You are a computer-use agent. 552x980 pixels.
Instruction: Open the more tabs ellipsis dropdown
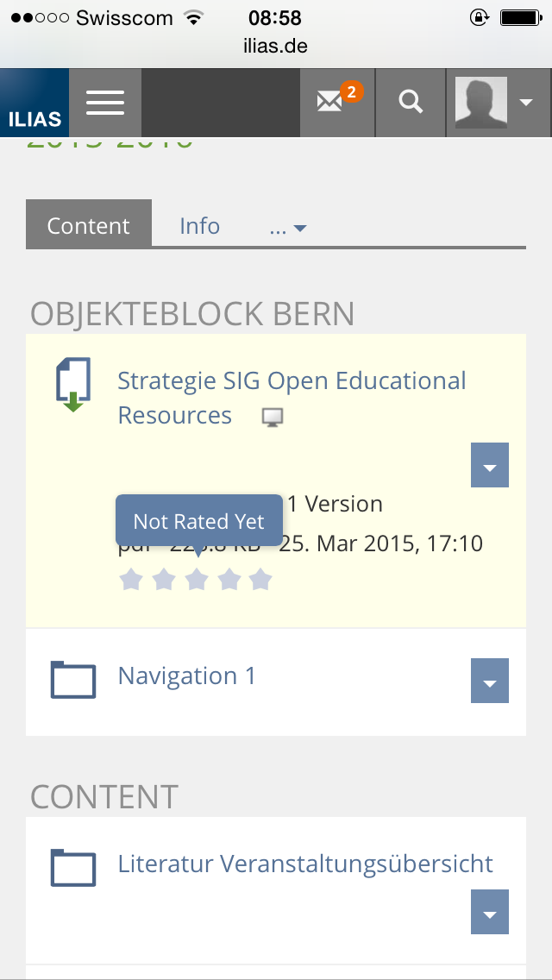[288, 227]
